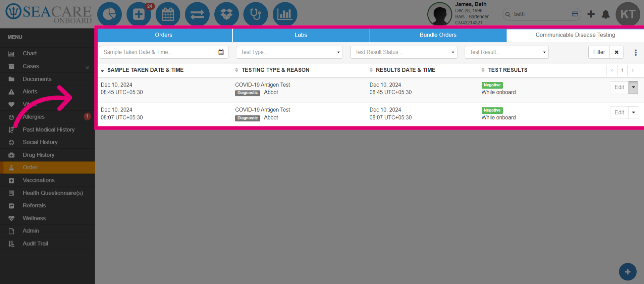The image size is (644, 284).
Task: Open the medical cases icon with badge 24
Action: [139, 14]
